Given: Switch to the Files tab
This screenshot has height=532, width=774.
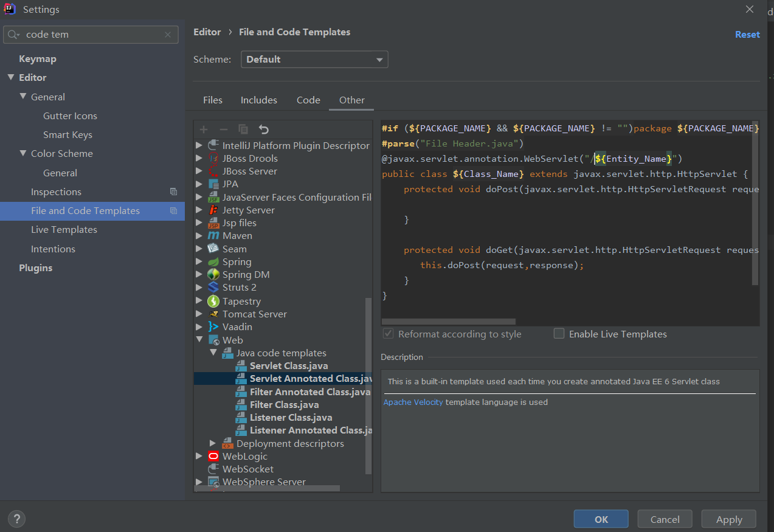Looking at the screenshot, I should pos(213,100).
